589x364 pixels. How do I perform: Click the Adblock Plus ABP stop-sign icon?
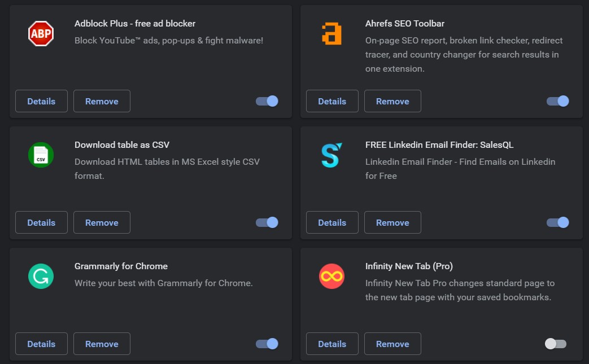(41, 34)
